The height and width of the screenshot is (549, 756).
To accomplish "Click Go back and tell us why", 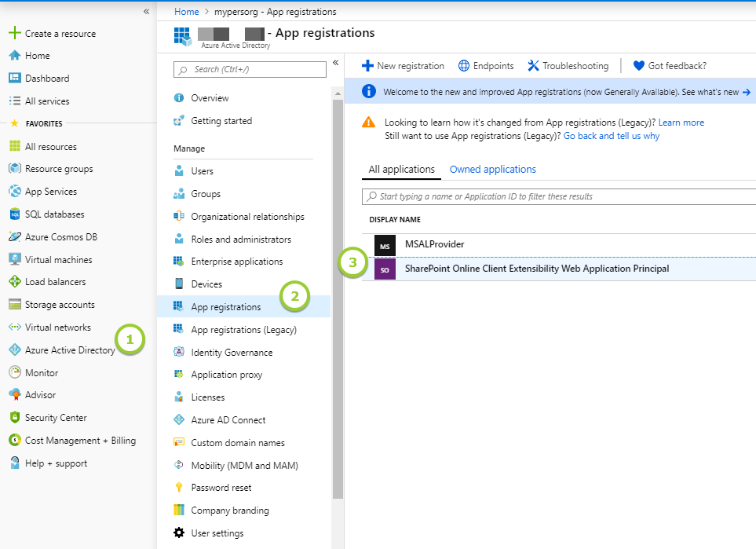I will pos(612,136).
